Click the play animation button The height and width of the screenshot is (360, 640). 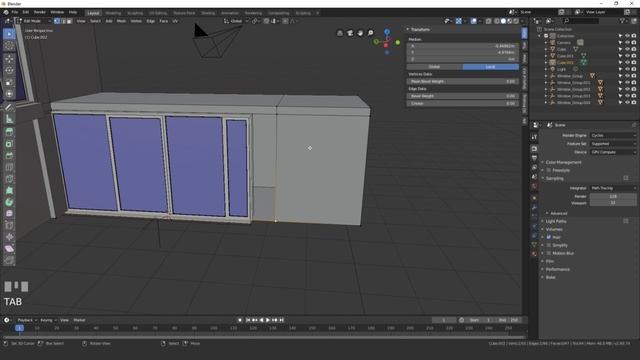pyautogui.click(x=268, y=320)
